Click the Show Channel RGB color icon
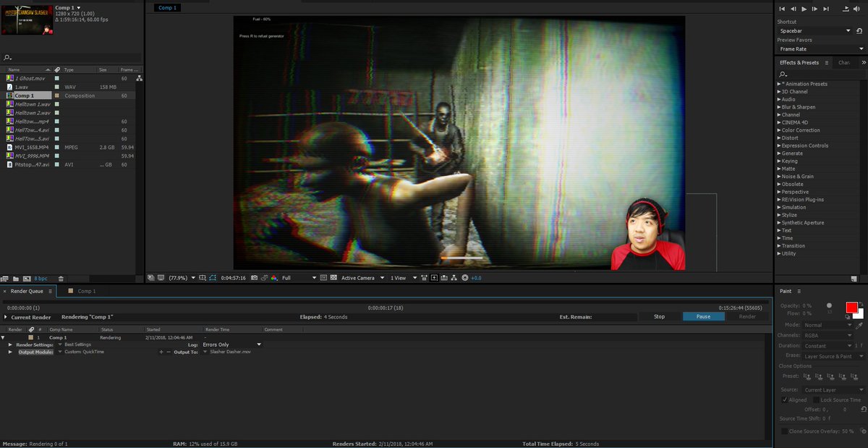Screen dimensions: 868x448 [x=273, y=278]
